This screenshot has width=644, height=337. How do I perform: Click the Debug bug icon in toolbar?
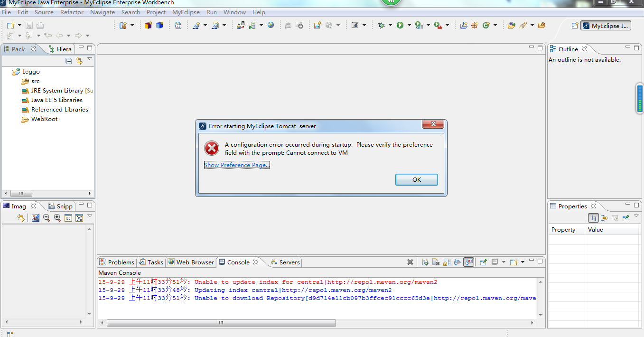(381, 25)
